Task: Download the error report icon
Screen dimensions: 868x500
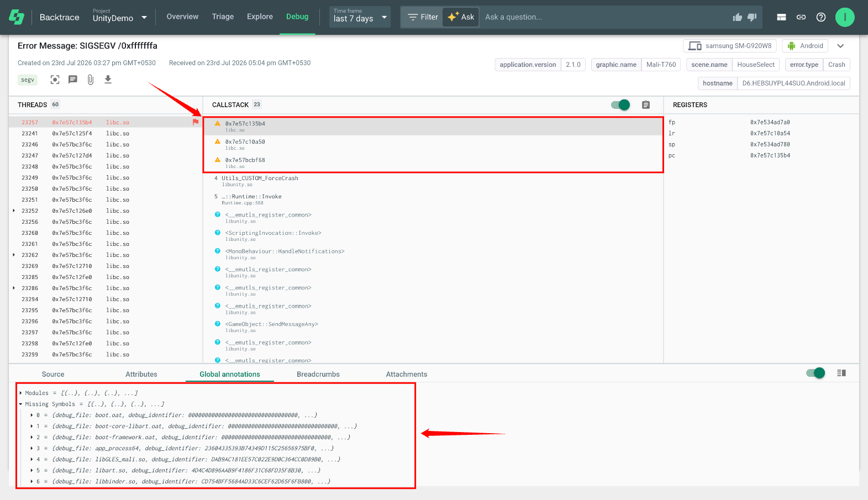Action: [x=108, y=80]
